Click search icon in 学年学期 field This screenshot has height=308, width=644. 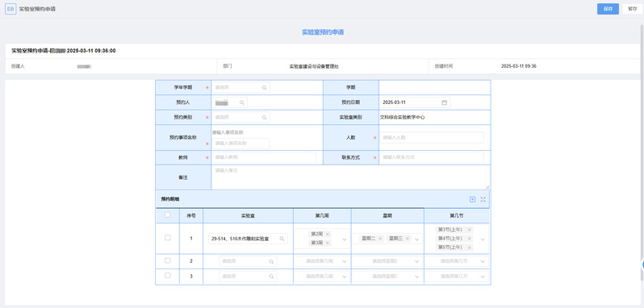click(x=264, y=87)
